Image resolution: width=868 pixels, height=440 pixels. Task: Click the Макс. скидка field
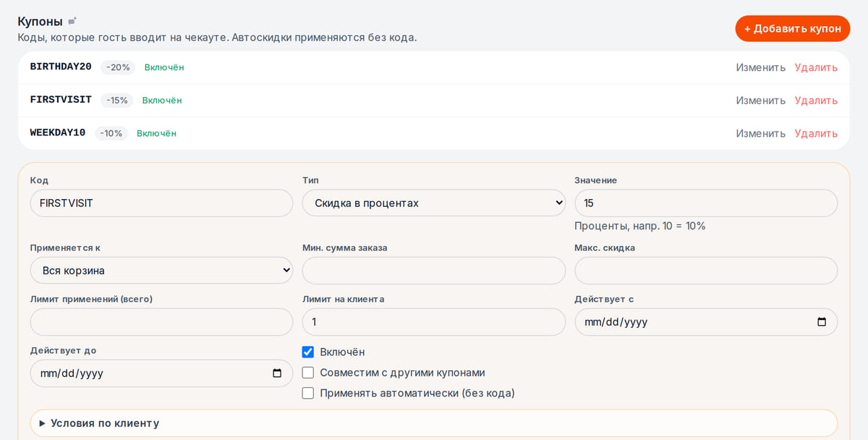[706, 271]
